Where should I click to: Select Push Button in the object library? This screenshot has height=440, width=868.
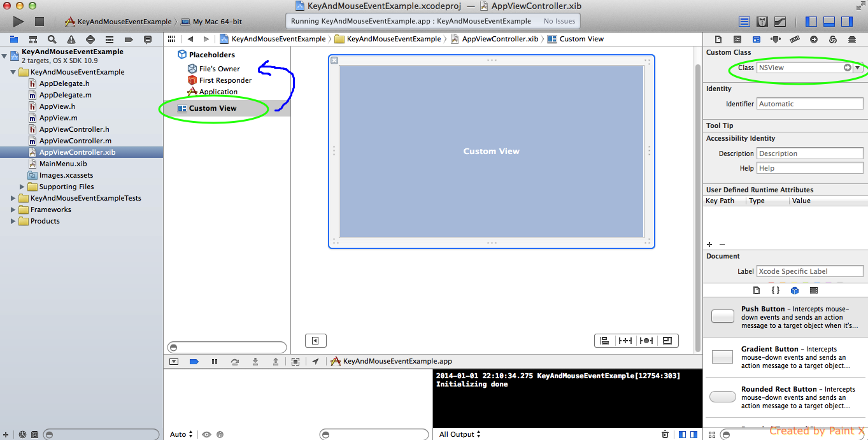[x=785, y=317]
